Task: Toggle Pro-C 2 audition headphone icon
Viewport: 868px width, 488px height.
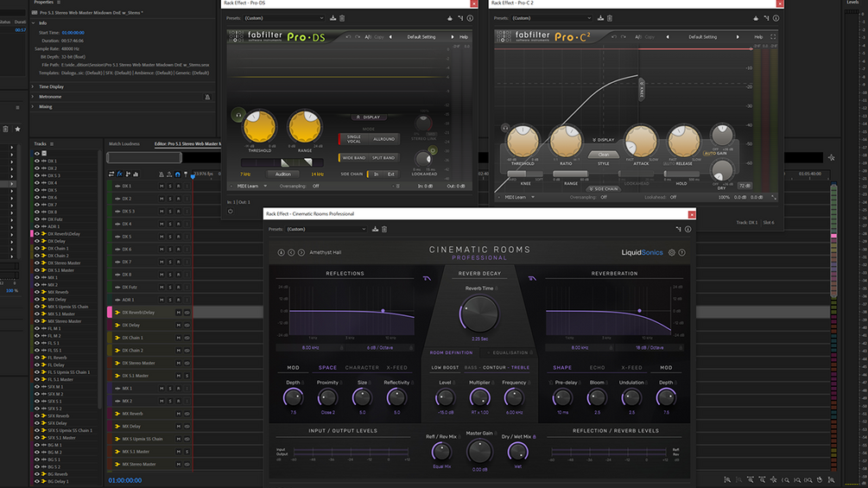Action: coord(505,128)
